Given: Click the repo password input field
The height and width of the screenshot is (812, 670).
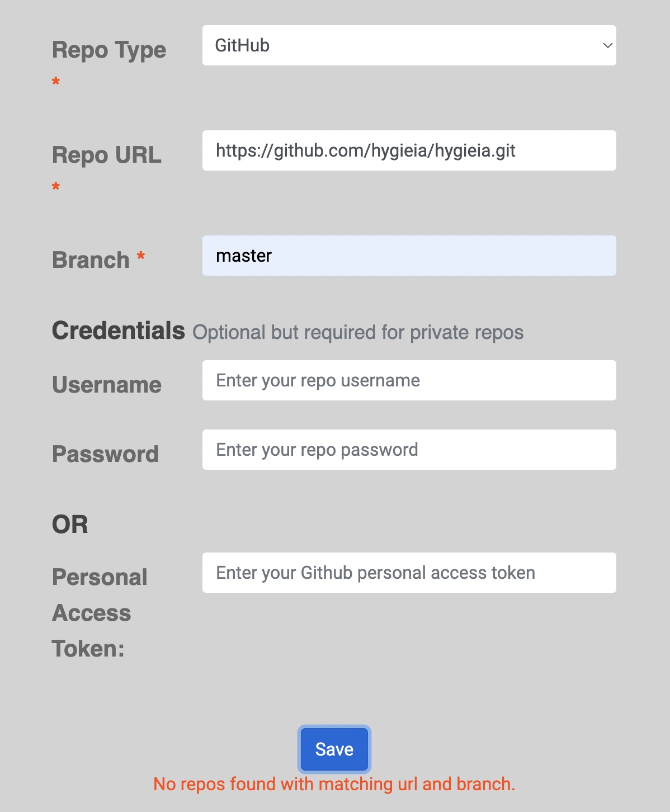Looking at the screenshot, I should (409, 450).
